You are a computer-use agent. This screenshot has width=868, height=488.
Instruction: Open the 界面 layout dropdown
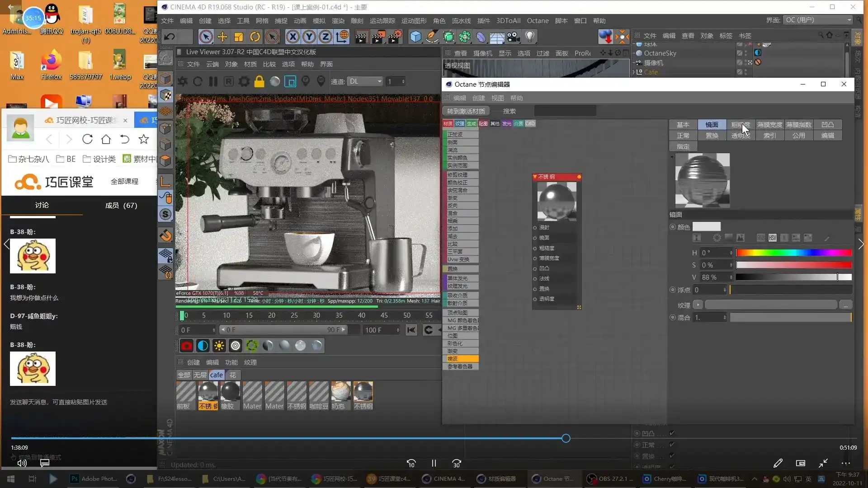click(818, 20)
